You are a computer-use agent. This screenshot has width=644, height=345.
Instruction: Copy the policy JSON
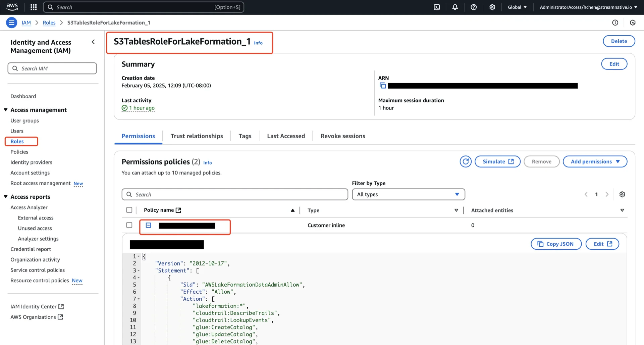click(556, 244)
